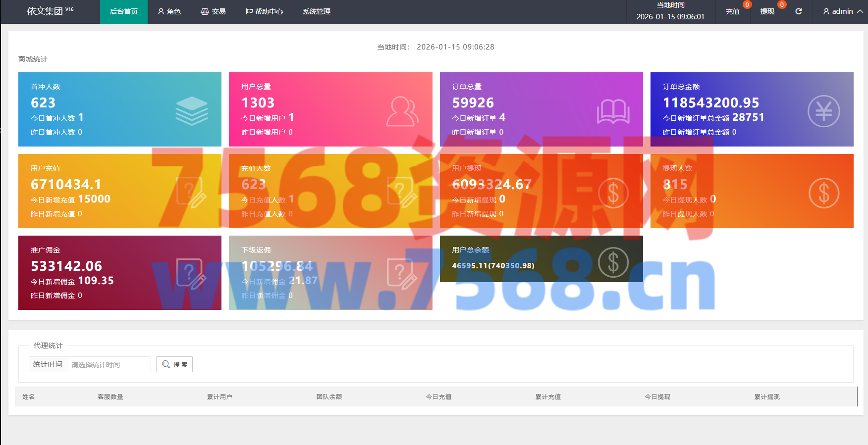Switch to the 后台首页 tab
This screenshot has height=445, width=868.
click(x=124, y=11)
